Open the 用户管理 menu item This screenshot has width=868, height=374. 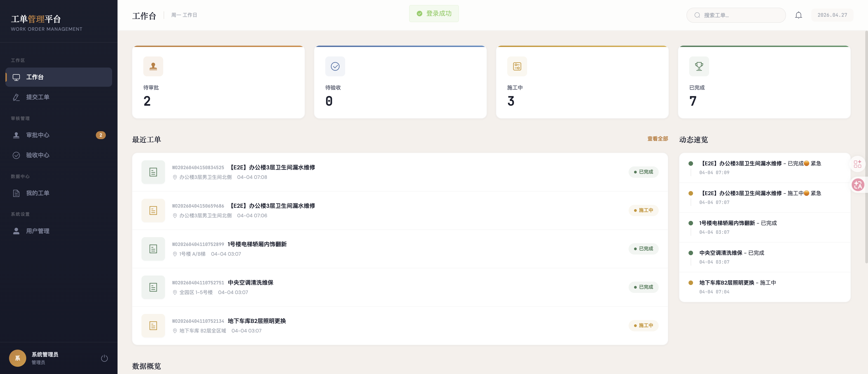[x=59, y=231]
